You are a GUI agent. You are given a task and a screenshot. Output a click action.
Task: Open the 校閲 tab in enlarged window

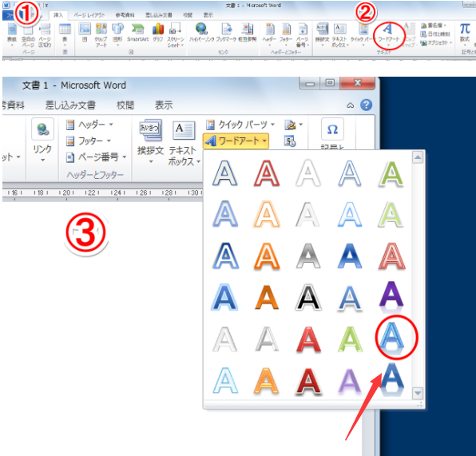(x=125, y=105)
